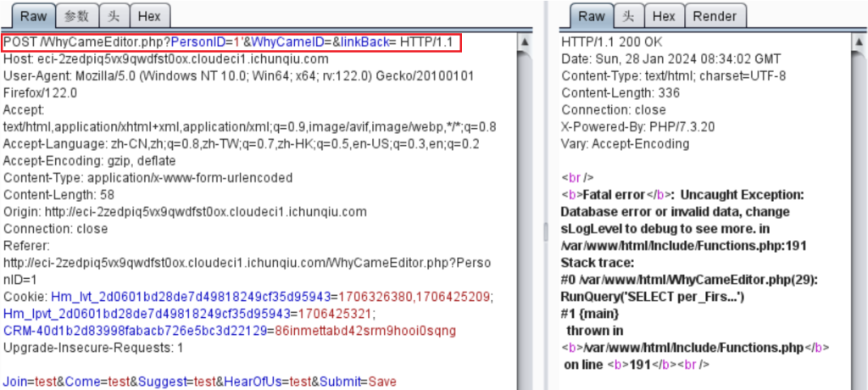
Task: Click the Vary: Accept-Encoding line
Action: tap(625, 144)
